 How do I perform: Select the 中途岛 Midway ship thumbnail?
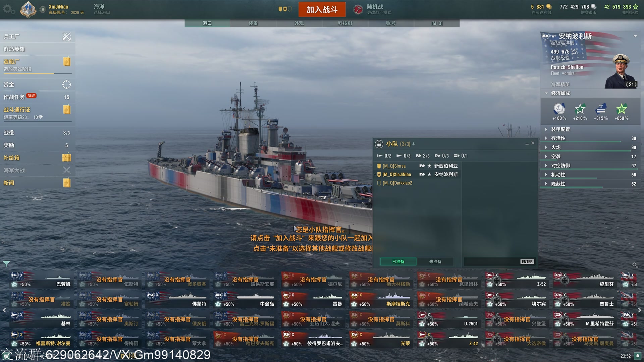tap(245, 299)
